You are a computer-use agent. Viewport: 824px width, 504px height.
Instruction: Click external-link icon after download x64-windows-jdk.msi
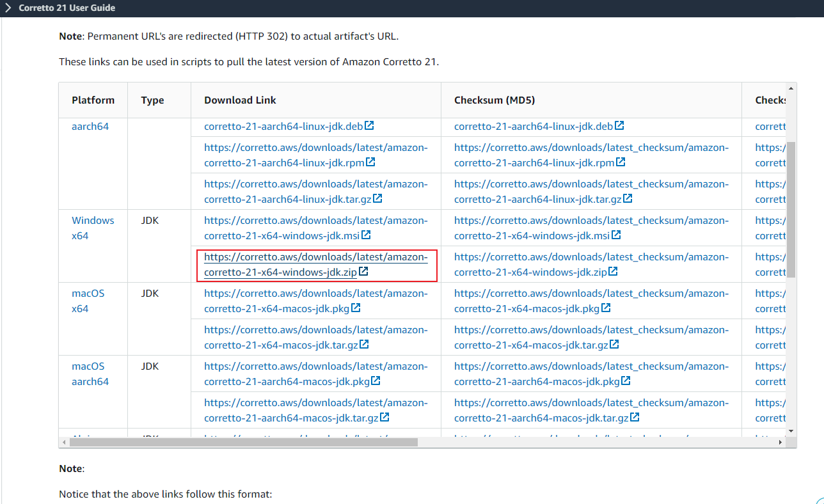click(367, 235)
